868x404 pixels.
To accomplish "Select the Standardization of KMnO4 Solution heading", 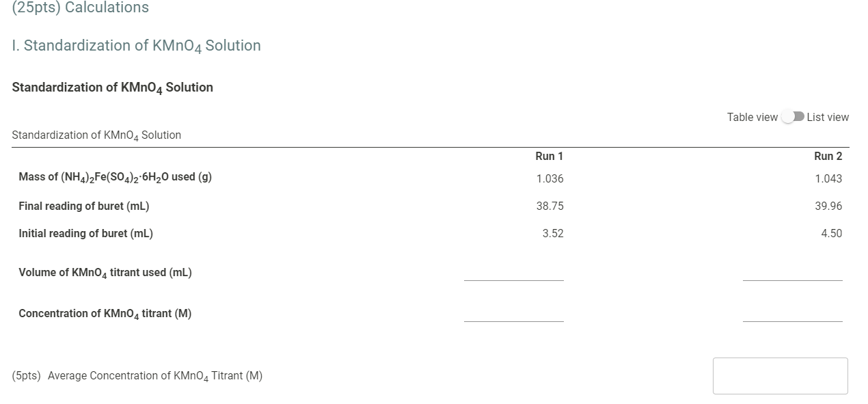I will 112,87.
